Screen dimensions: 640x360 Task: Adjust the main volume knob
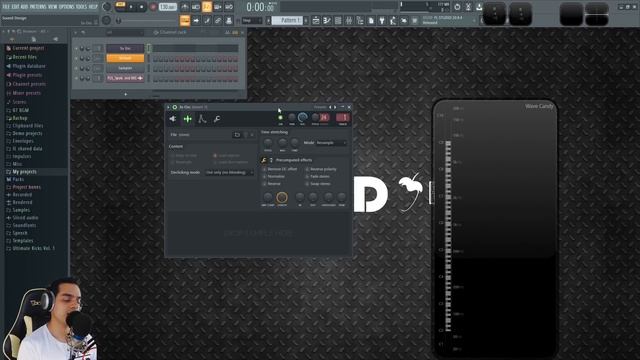point(107,7)
